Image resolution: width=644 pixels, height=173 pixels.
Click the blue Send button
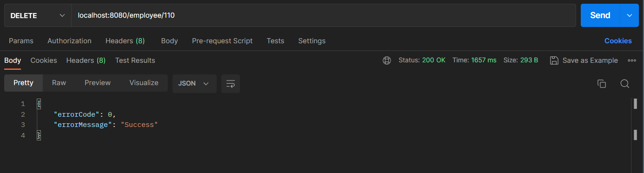(x=600, y=15)
